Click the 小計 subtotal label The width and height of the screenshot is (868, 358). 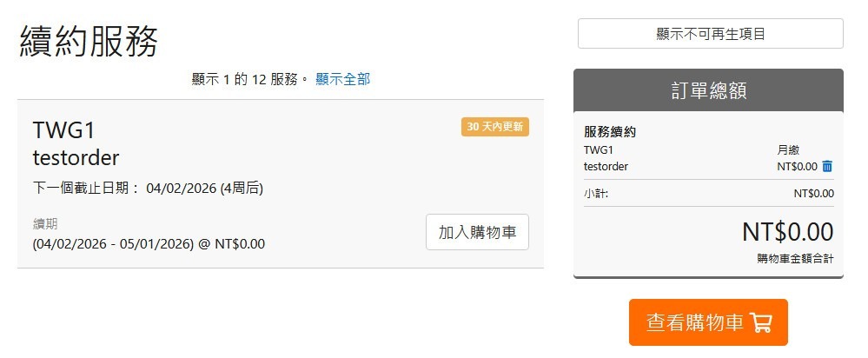tap(596, 193)
